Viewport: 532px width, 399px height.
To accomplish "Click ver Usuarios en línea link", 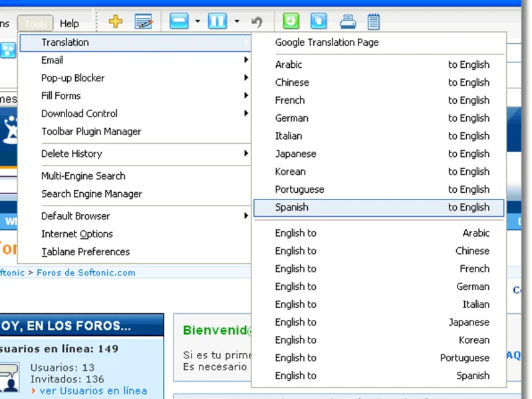I will 93,391.
